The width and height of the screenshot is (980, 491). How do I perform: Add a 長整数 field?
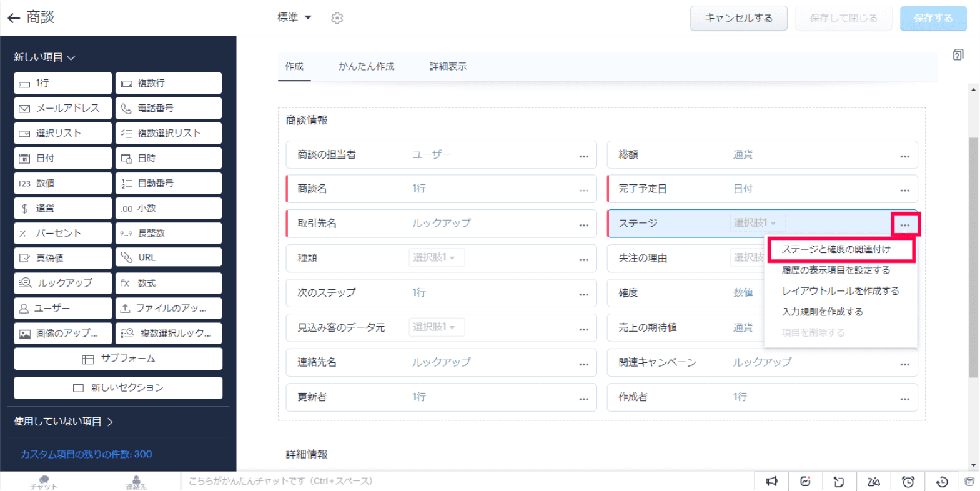169,233
